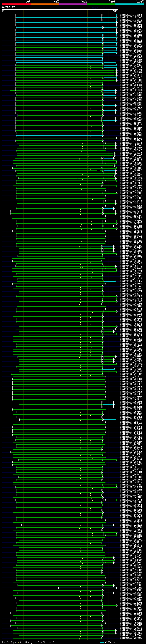Select the UniRef100_A7QGR2 label
Image resolution: width=146 pixels, height=644 pixels.
pos(131,93)
